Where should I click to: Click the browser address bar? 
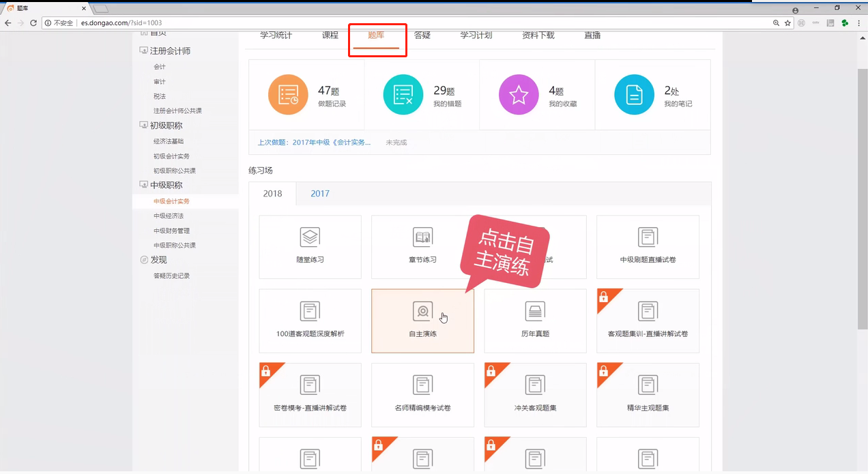point(409,23)
